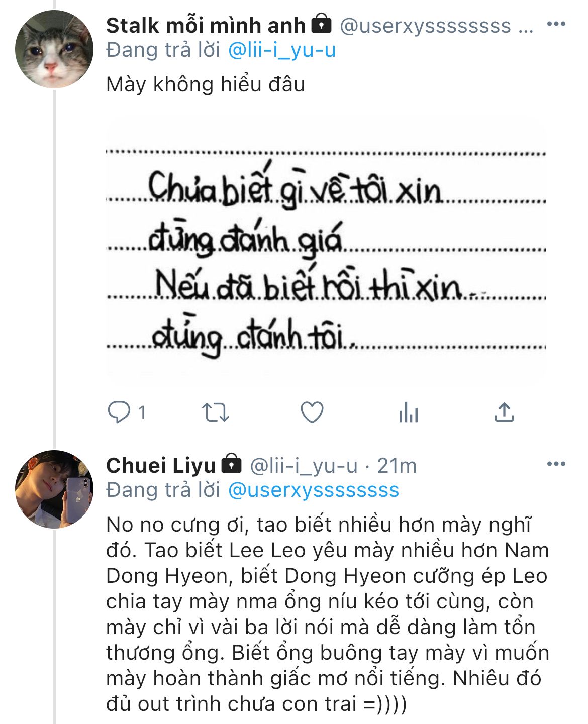The image size is (588, 724).
Task: Open more options for Stalk mỗi mình anh tweet
Action: coord(556,25)
